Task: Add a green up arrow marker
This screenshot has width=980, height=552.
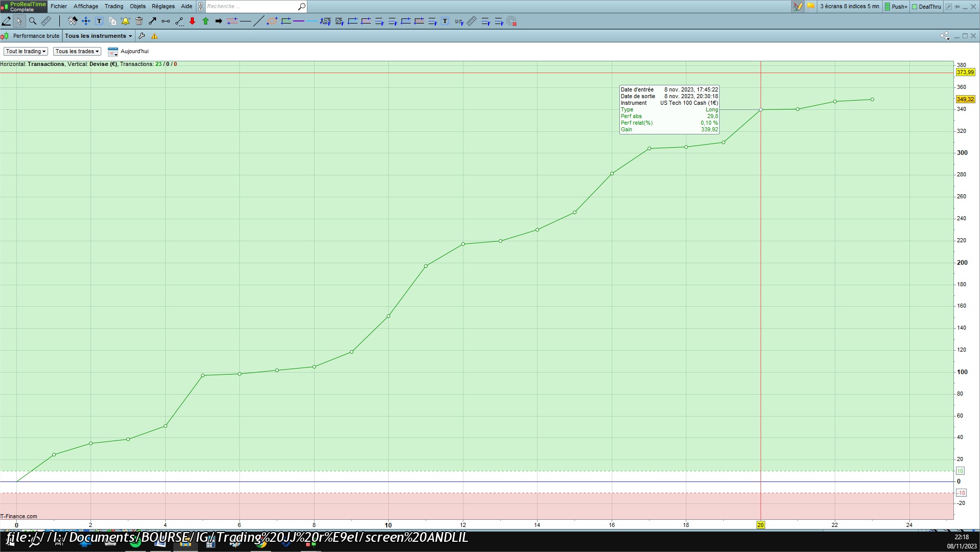Action: [x=206, y=21]
